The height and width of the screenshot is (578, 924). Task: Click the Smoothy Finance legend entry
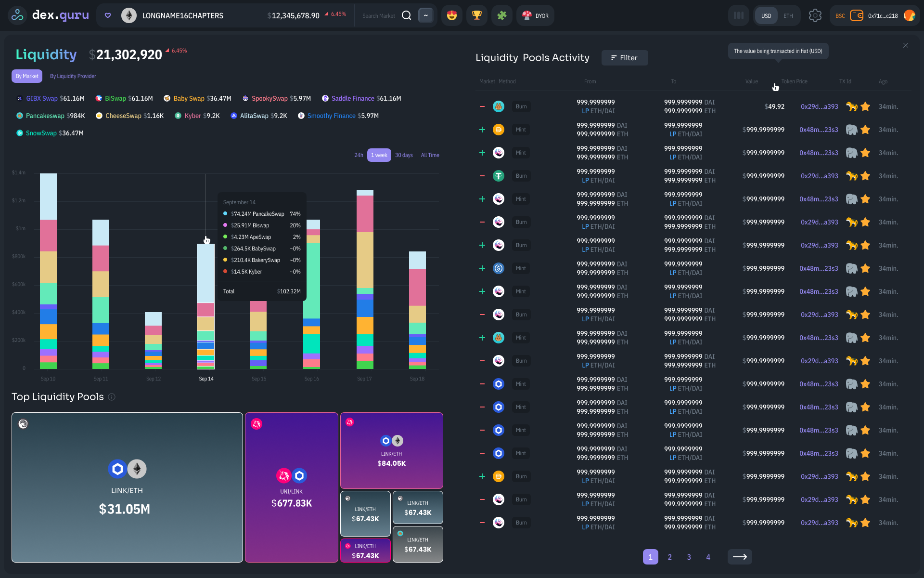[x=338, y=116]
